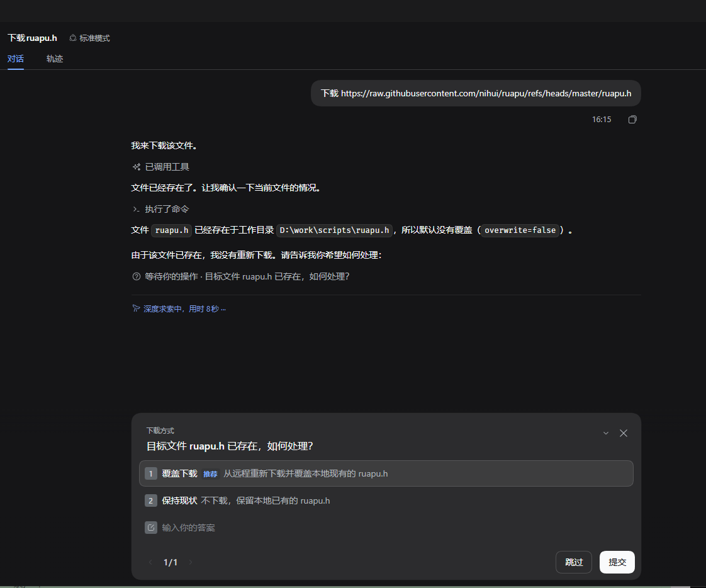Click the question mark icon beside 等待你的操作

point(137,276)
